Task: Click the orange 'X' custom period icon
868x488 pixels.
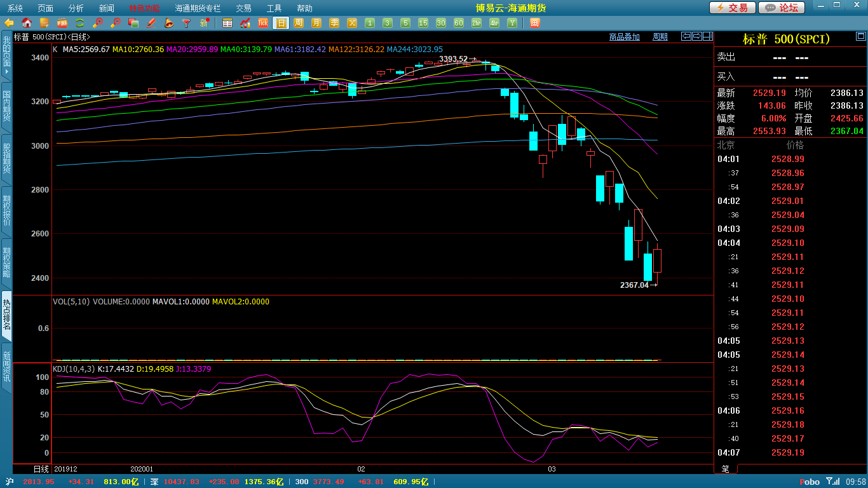Action: click(x=352, y=23)
